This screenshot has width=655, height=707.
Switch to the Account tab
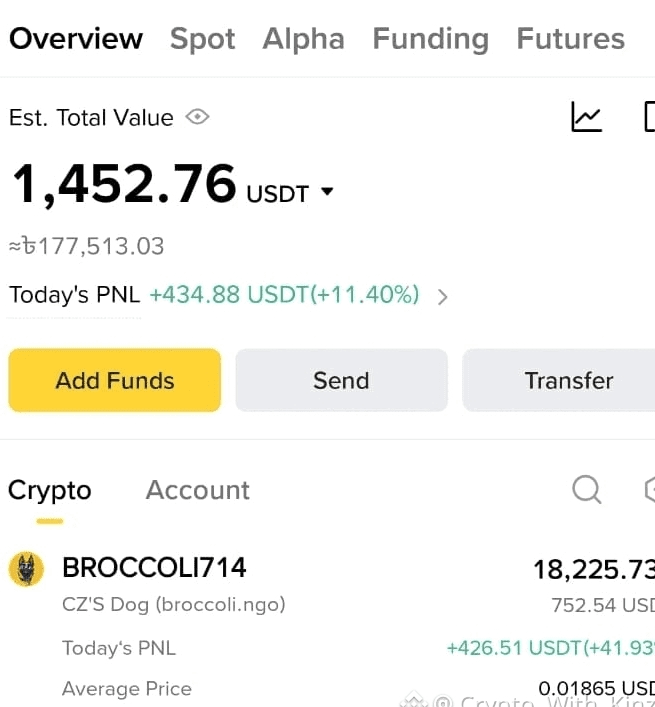tap(197, 490)
